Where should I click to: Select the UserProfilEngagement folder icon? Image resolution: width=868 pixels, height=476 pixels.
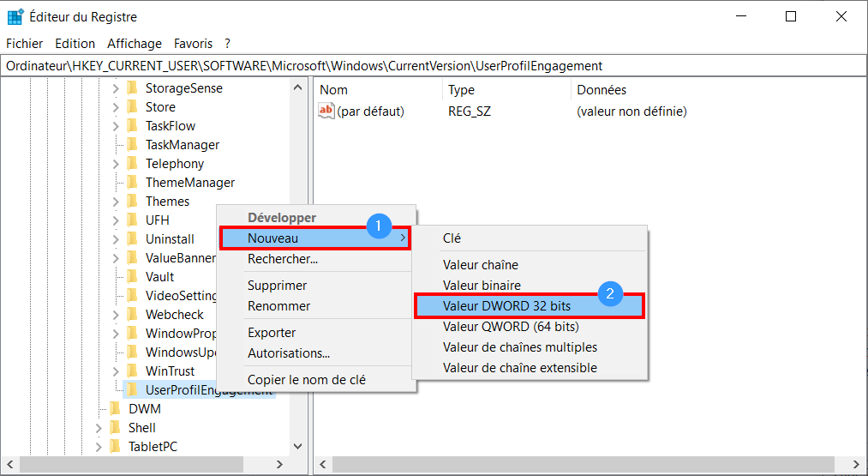pos(132,389)
